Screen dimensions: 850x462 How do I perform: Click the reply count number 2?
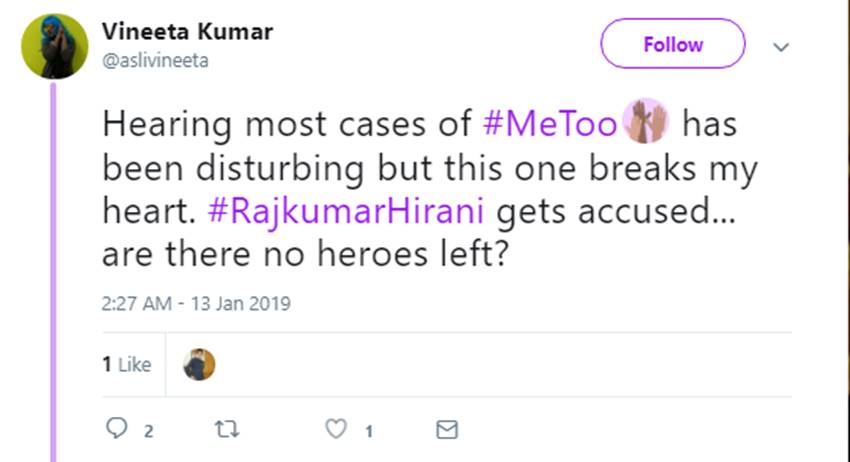coord(148,431)
